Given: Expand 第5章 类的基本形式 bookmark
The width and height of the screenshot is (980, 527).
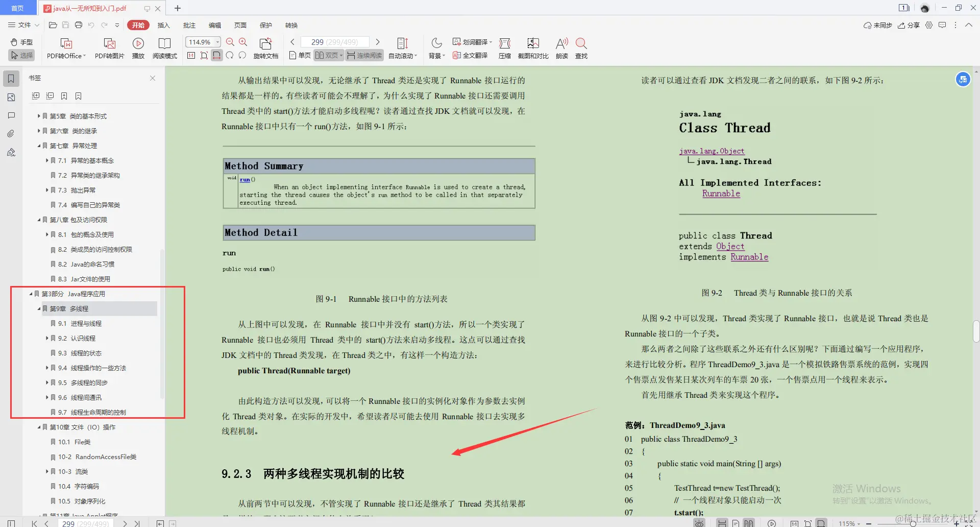Looking at the screenshot, I should coord(39,116).
